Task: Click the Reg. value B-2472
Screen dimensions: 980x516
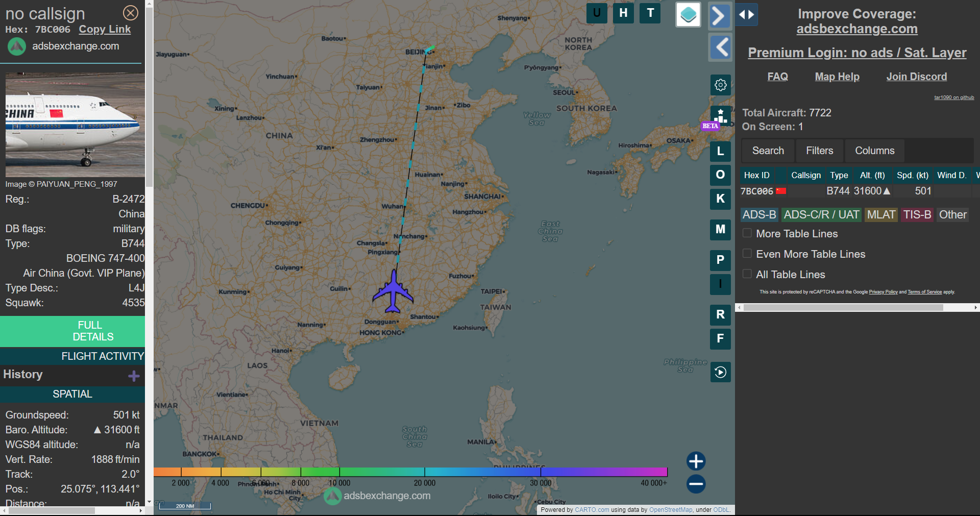Action: (129, 199)
